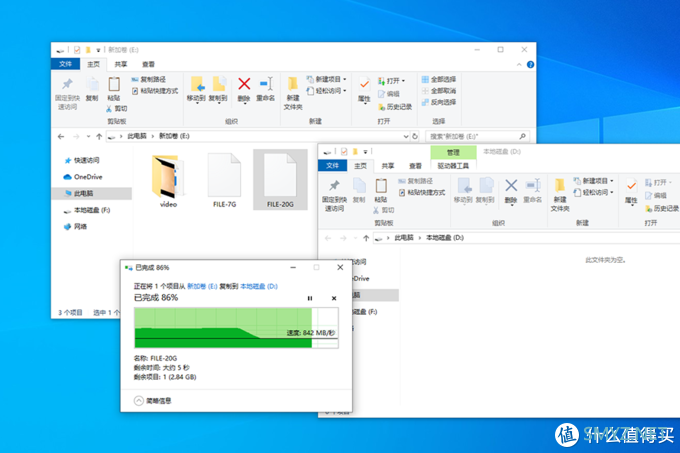Switch to Share (共享) tab in E: window

(x=121, y=64)
